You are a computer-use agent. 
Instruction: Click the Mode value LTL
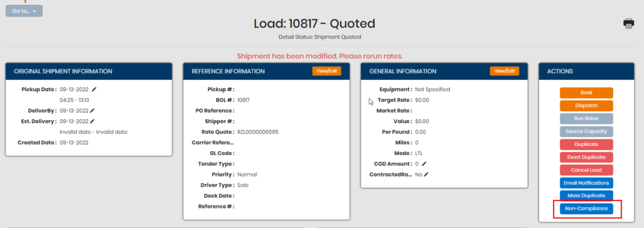(x=419, y=153)
